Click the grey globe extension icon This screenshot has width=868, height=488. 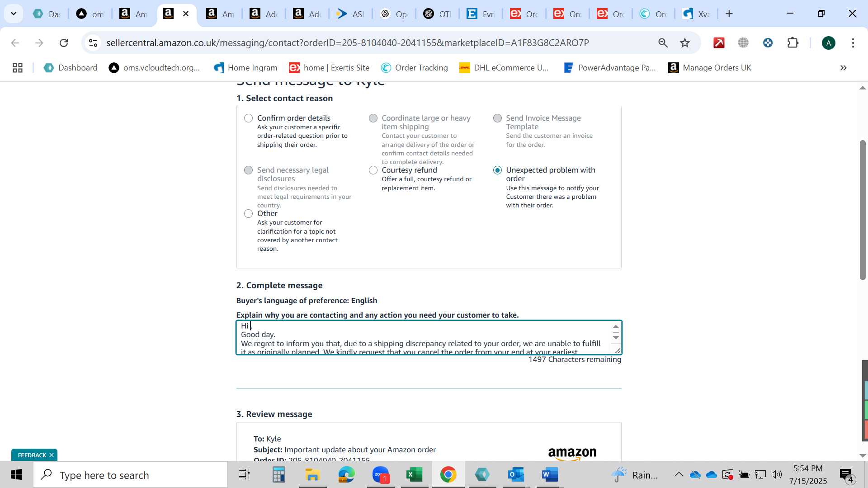click(743, 43)
